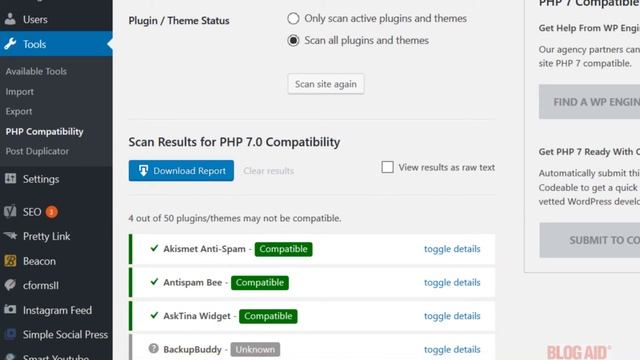Click the download icon on Download Report
Image resolution: width=640 pixels, height=360 pixels.
(x=143, y=171)
